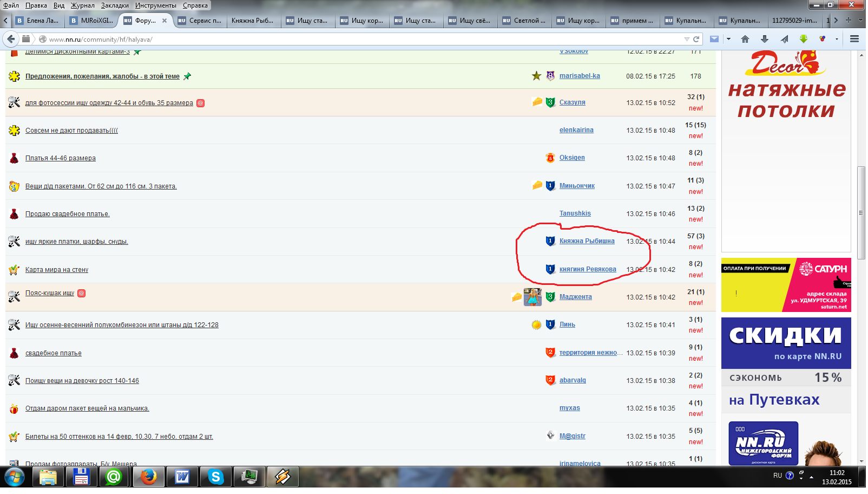868x494 pixels.
Task: Click the dress icon beside Платья 44-46 размера
Action: pyautogui.click(x=14, y=158)
